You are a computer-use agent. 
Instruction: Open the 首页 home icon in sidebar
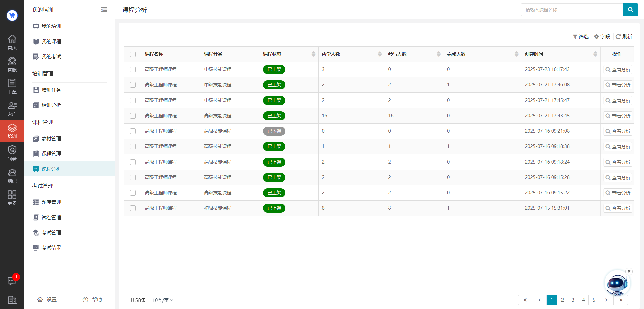[12, 42]
